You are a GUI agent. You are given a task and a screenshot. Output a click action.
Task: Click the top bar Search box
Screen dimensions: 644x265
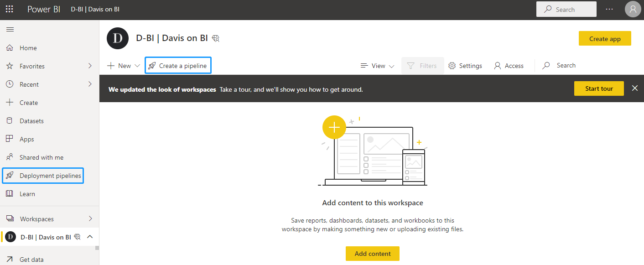(x=566, y=9)
